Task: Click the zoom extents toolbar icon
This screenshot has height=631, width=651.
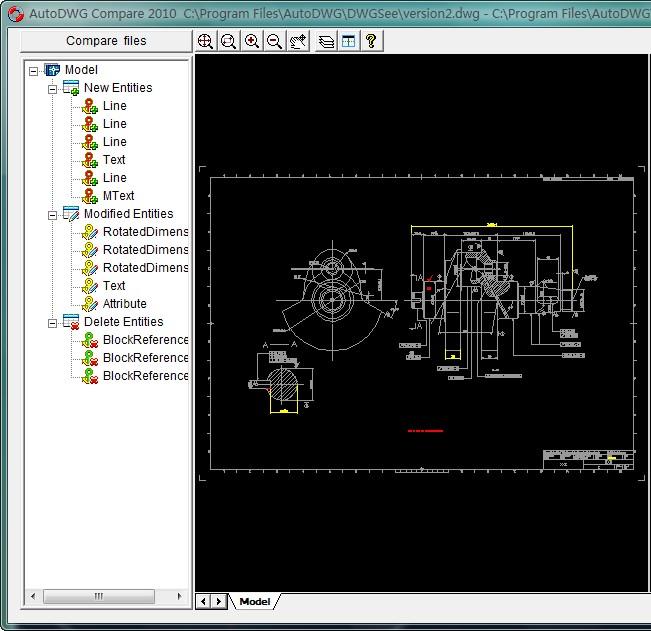Action: tap(205, 41)
